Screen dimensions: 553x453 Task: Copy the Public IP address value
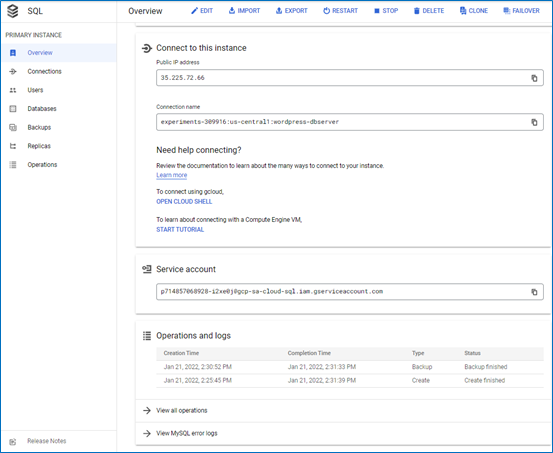534,78
